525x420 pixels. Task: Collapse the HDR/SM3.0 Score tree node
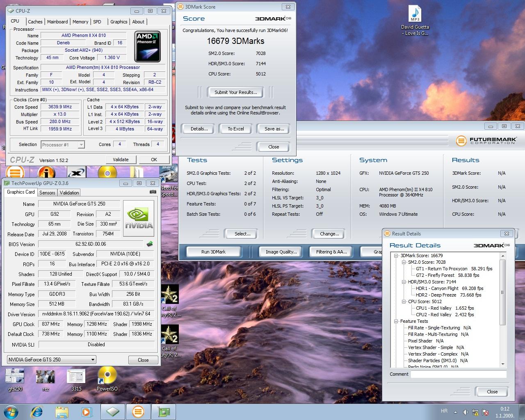pos(404,282)
